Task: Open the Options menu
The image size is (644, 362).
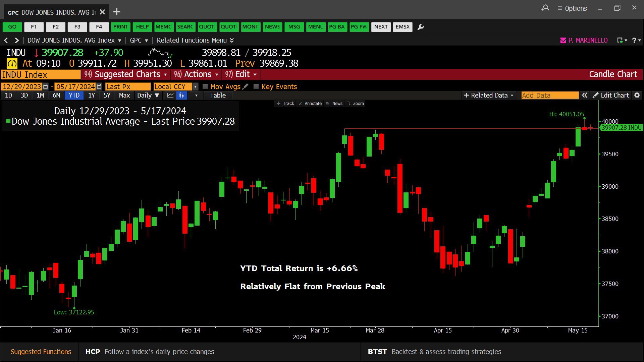Action: point(572,8)
